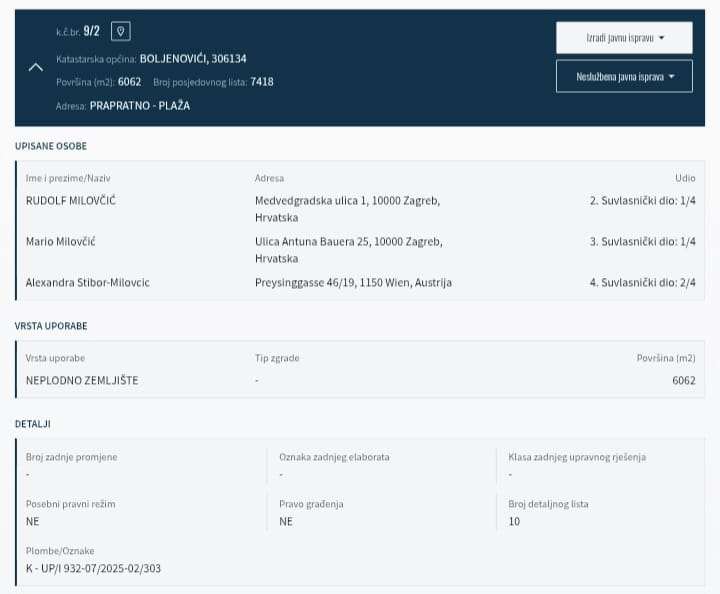Click the parcel number 9/2

coord(91,31)
